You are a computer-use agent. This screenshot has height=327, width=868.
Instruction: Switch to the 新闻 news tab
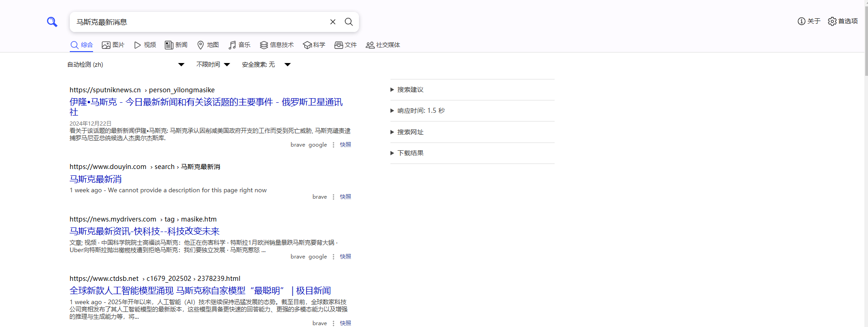click(x=176, y=45)
